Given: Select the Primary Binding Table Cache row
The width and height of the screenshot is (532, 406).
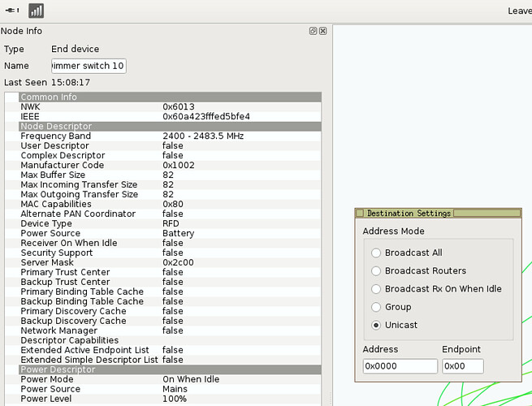Looking at the screenshot, I should tap(163, 292).
